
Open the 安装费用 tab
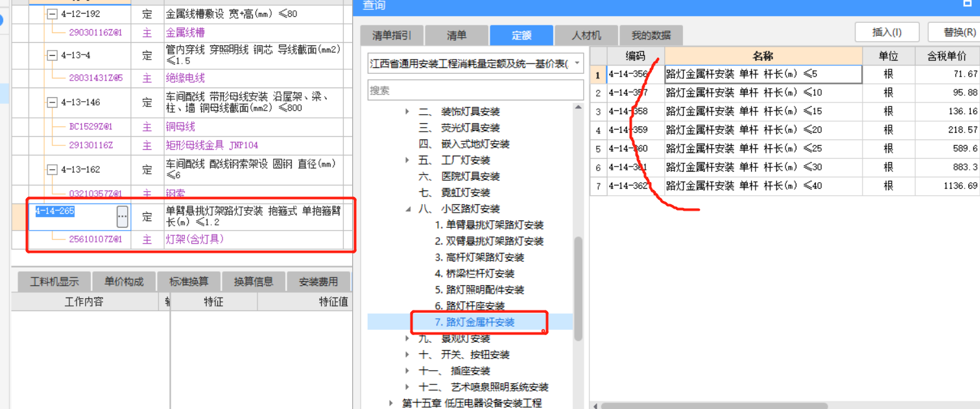318,281
